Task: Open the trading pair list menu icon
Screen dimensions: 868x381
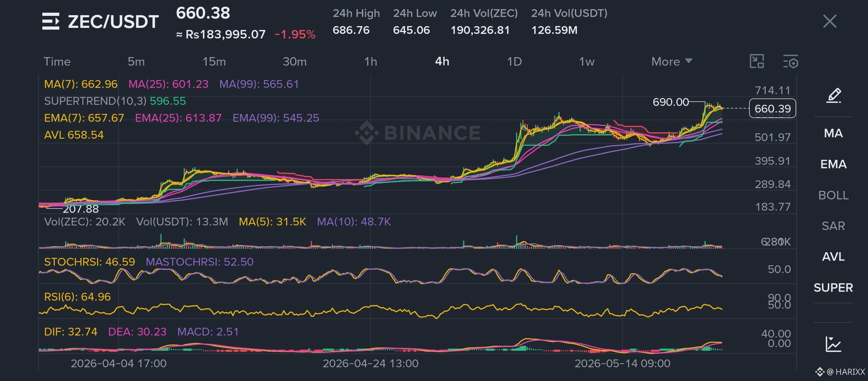Action: (x=51, y=21)
